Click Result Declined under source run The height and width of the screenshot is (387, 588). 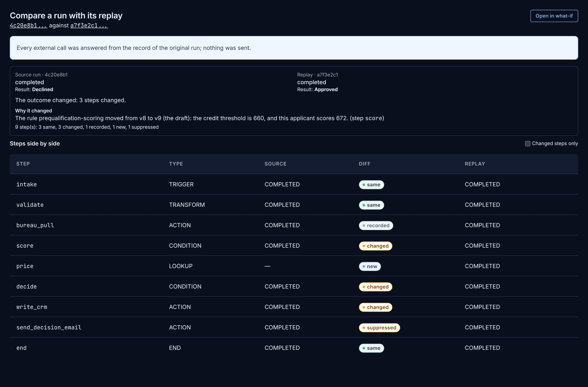pos(34,89)
